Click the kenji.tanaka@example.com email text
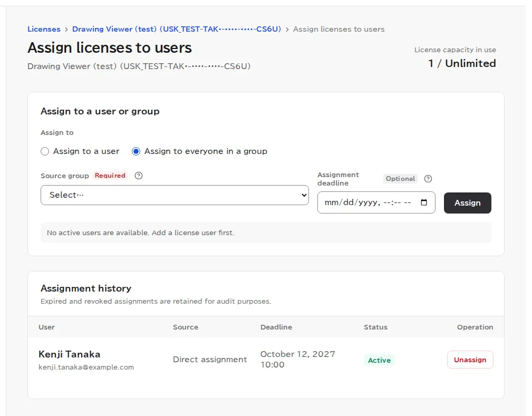Screen dimensions: 532x416 (86, 367)
